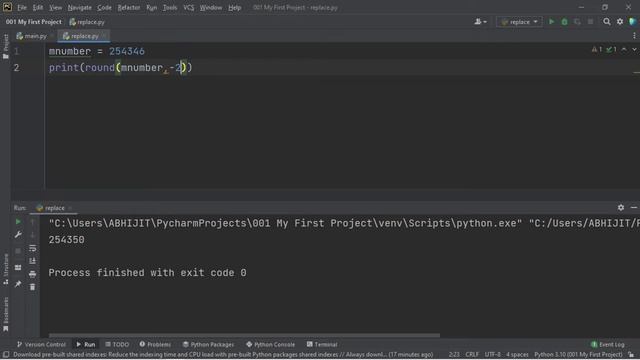Open the File menu
The width and height of the screenshot is (640, 360).
pyautogui.click(x=22, y=7)
